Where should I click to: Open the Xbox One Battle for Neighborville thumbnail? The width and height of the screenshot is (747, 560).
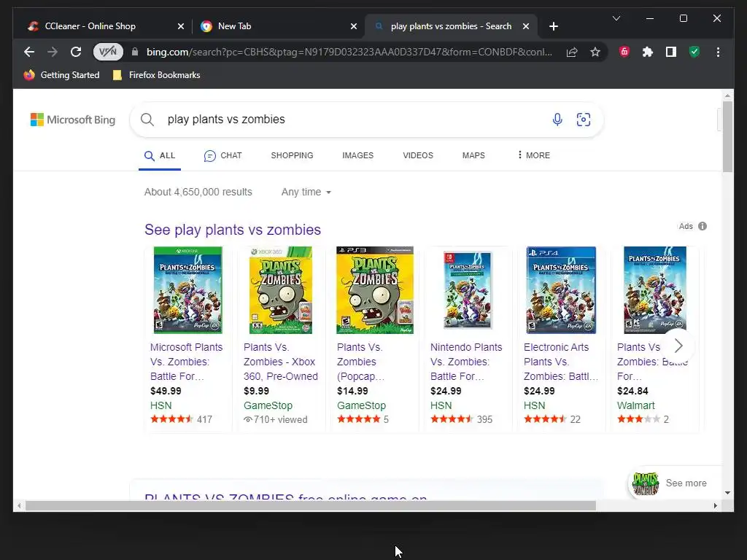click(x=187, y=290)
